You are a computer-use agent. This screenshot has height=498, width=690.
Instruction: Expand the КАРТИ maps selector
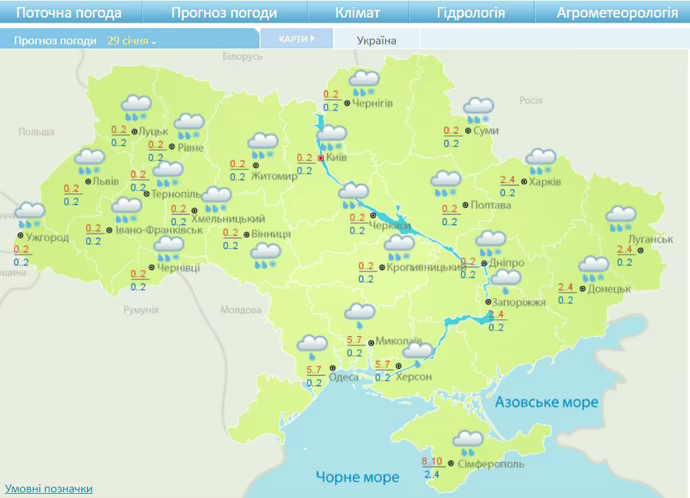click(x=294, y=39)
